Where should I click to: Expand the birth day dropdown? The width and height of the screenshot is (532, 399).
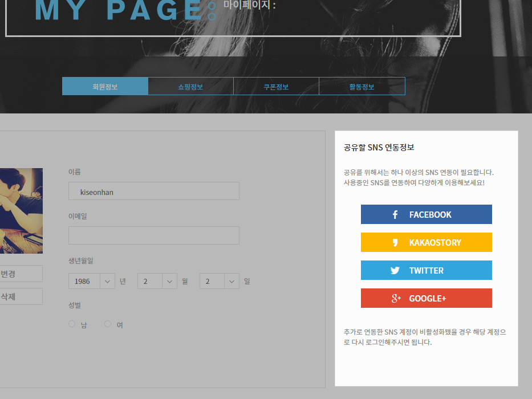220,281
